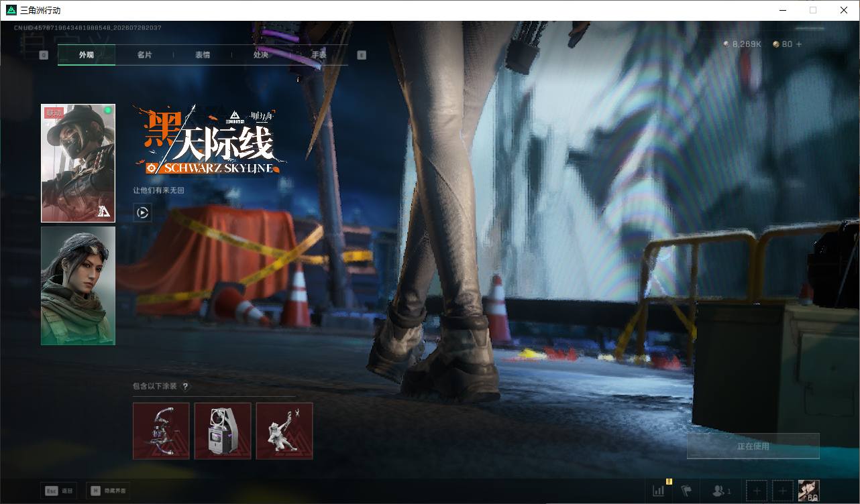The height and width of the screenshot is (504, 860).
Task: Select the device gadget item thumbnail
Action: 223,431
